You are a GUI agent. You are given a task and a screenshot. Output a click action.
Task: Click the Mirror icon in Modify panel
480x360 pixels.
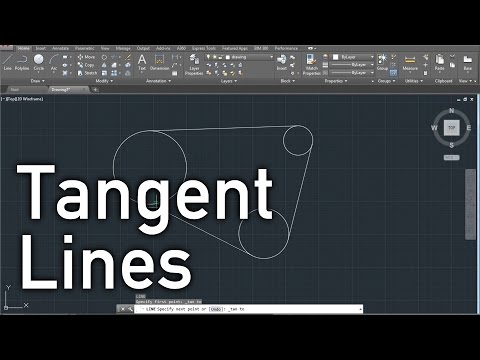[104, 65]
